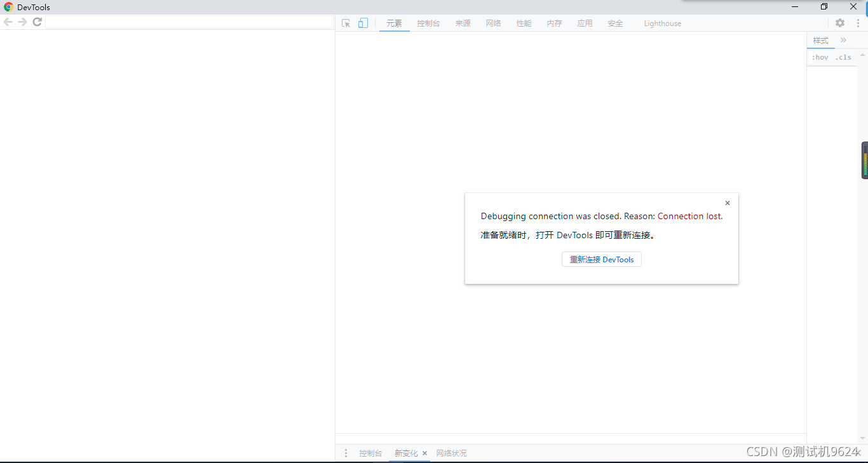
Task: Dismiss the connection lost dialog
Action: pyautogui.click(x=728, y=203)
